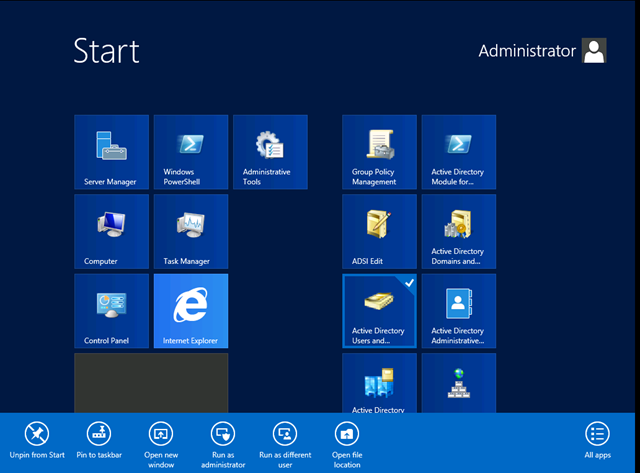
Task: Select Run as different user
Action: [285, 445]
